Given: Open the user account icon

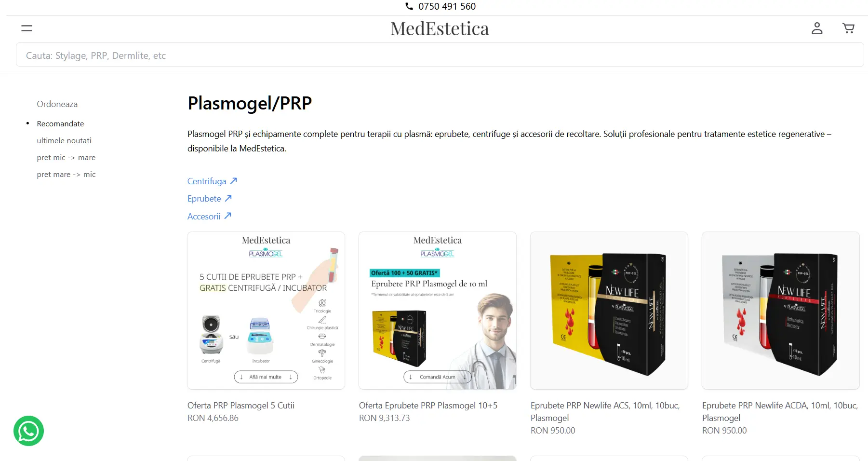Looking at the screenshot, I should pyautogui.click(x=817, y=28).
